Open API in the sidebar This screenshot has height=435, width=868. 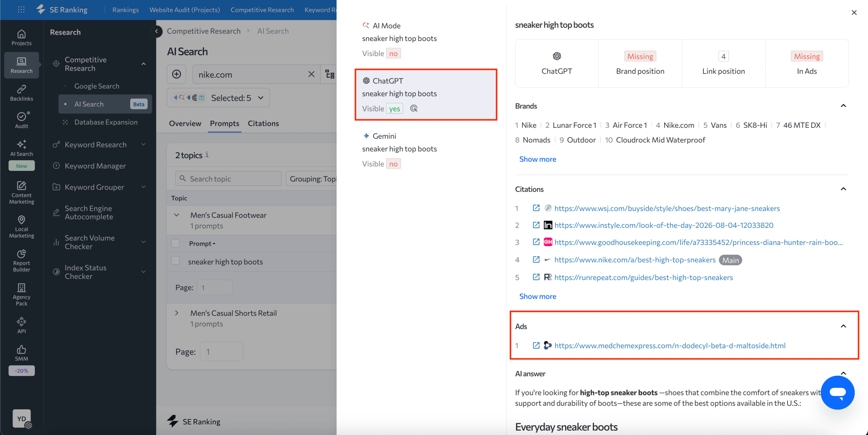(21, 325)
